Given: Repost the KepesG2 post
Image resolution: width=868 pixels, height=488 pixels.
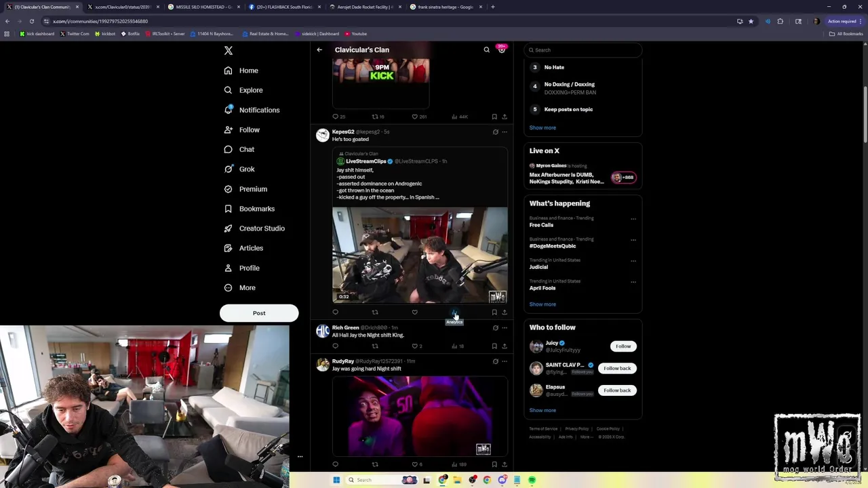Looking at the screenshot, I should [x=375, y=312].
